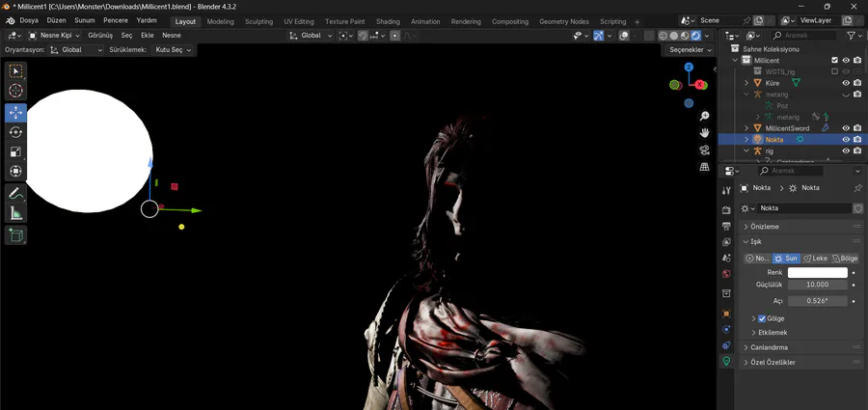Select the Annotate pencil tool
Image resolution: width=868 pixels, height=410 pixels.
point(16,193)
